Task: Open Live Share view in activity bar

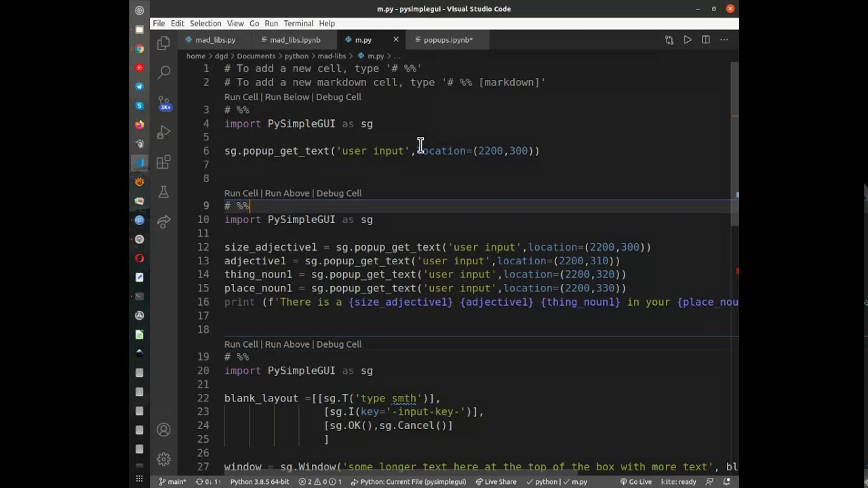Action: click(163, 222)
